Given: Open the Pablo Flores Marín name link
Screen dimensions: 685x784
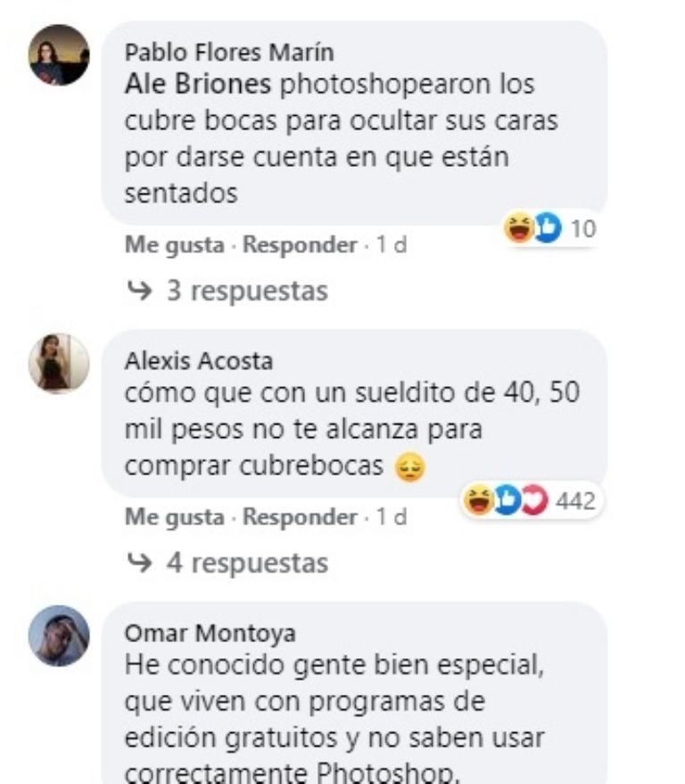Looking at the screenshot, I should [x=229, y=53].
